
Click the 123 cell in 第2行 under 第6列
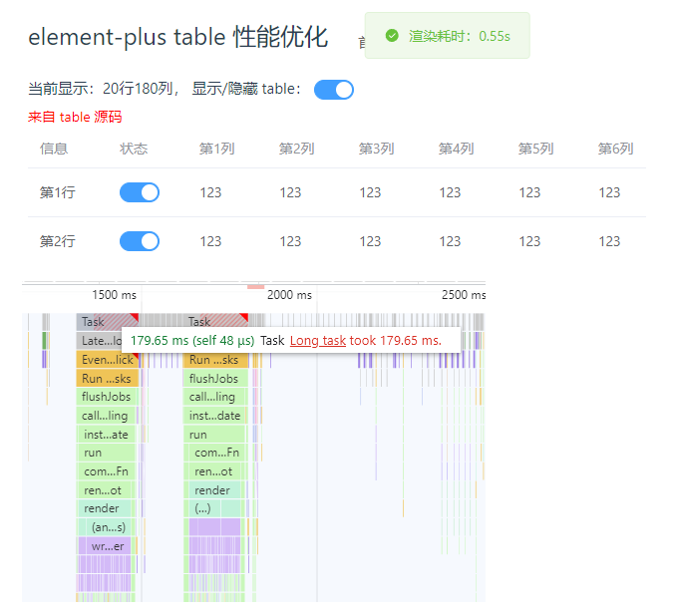click(x=609, y=241)
